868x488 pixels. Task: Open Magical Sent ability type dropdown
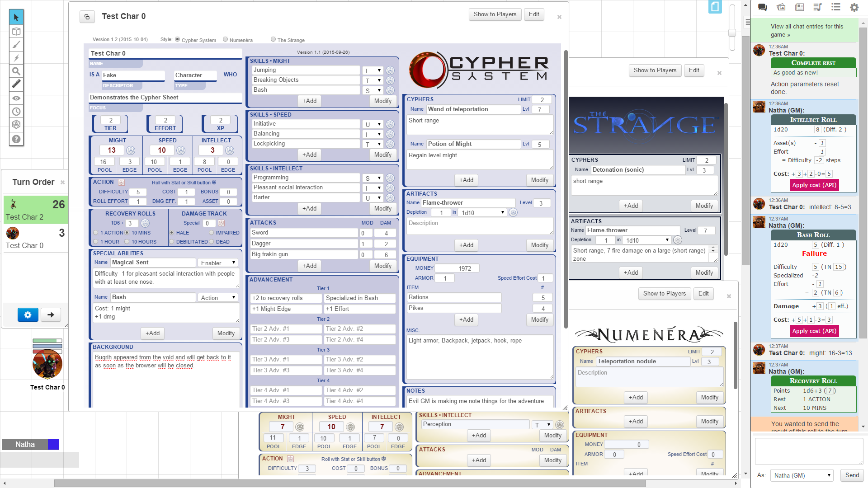[218, 263]
